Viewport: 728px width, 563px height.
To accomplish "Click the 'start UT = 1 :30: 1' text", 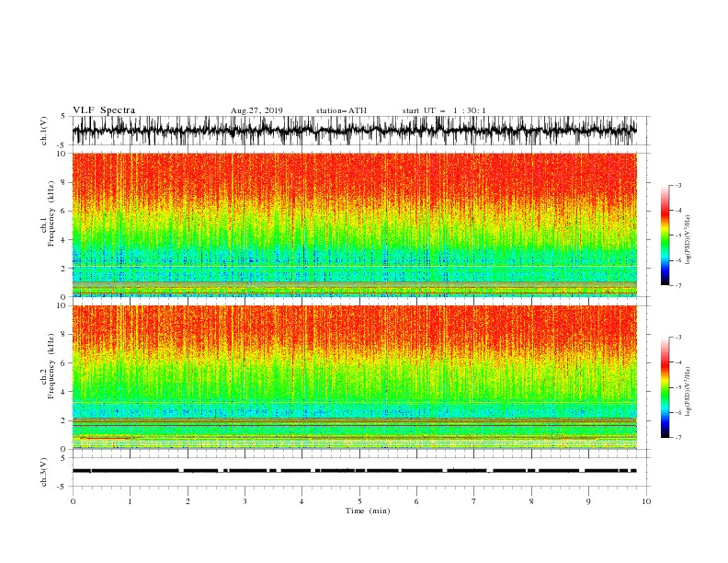I will 444,110.
